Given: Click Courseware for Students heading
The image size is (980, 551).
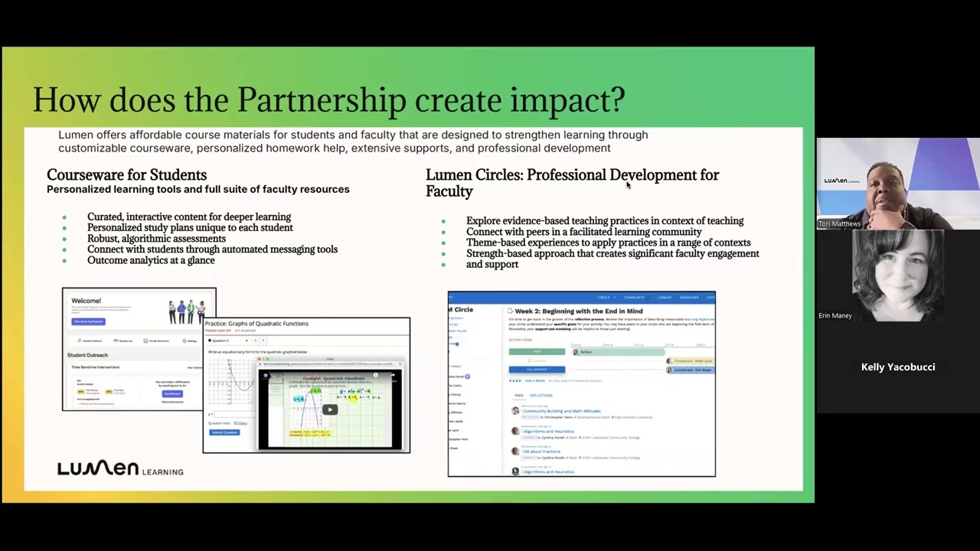Looking at the screenshot, I should (126, 174).
